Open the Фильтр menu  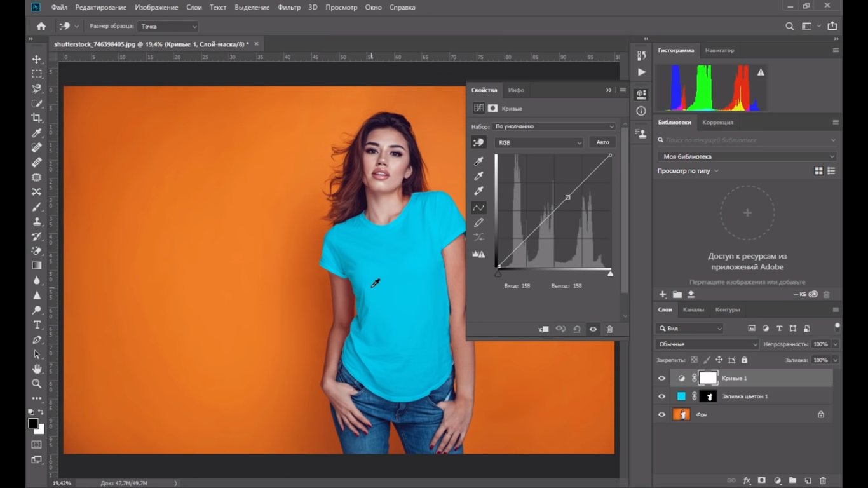point(289,8)
